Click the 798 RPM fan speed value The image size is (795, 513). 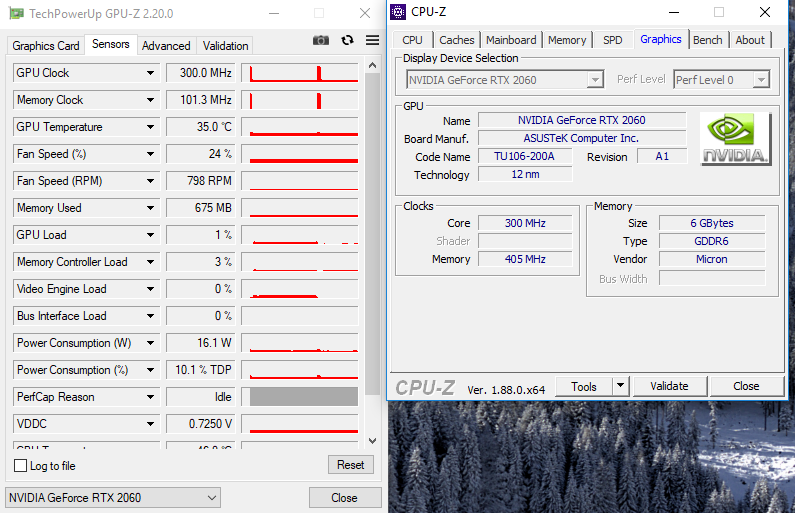(x=199, y=181)
